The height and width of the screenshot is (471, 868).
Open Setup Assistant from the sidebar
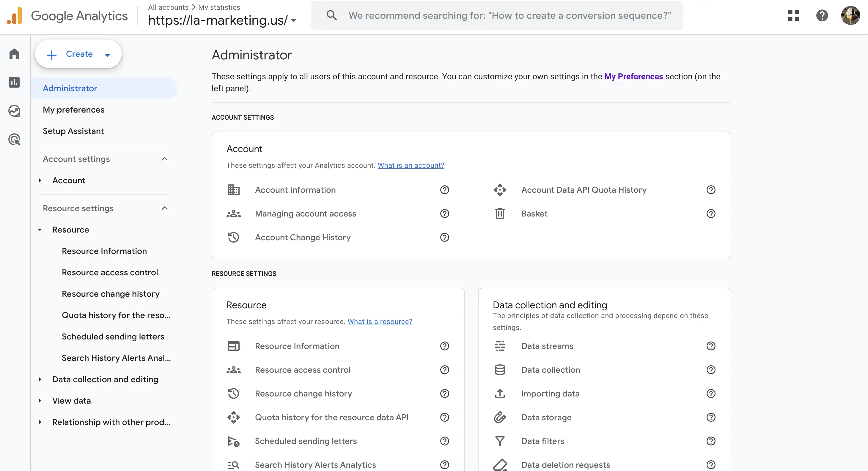pyautogui.click(x=73, y=131)
